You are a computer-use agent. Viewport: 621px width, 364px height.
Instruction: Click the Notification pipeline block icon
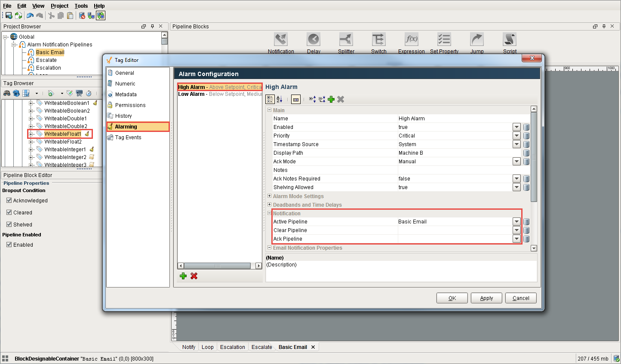pyautogui.click(x=281, y=40)
